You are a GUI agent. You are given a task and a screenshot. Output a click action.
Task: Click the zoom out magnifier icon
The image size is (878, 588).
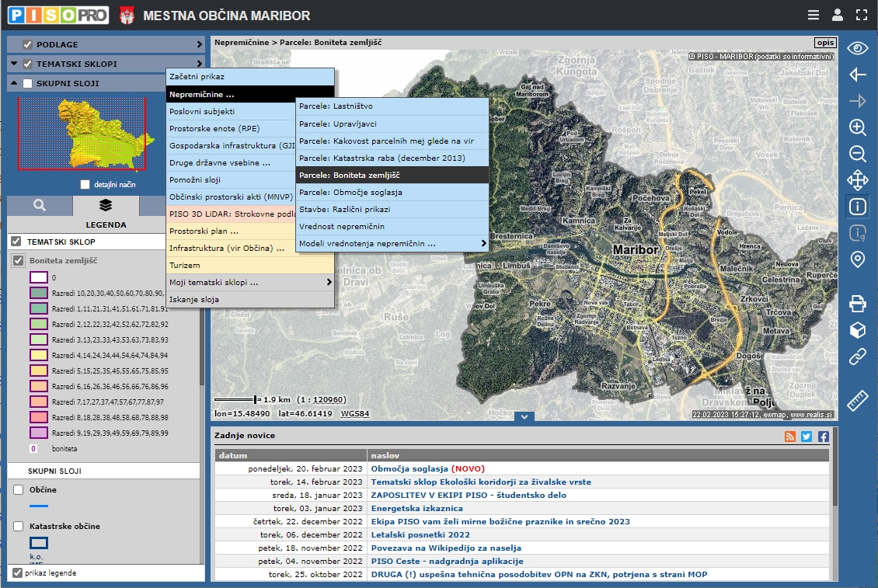(x=857, y=154)
